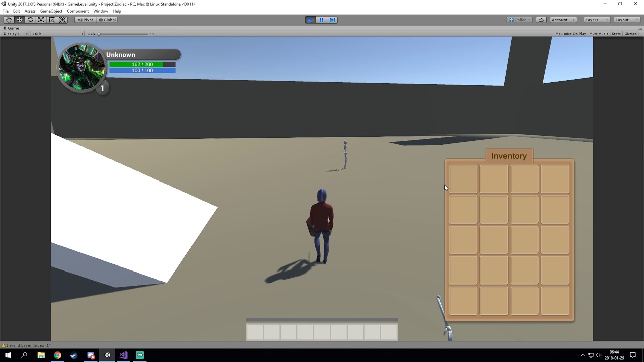Select the combined Transform tool
This screenshot has height=362, width=644.
click(63, 20)
